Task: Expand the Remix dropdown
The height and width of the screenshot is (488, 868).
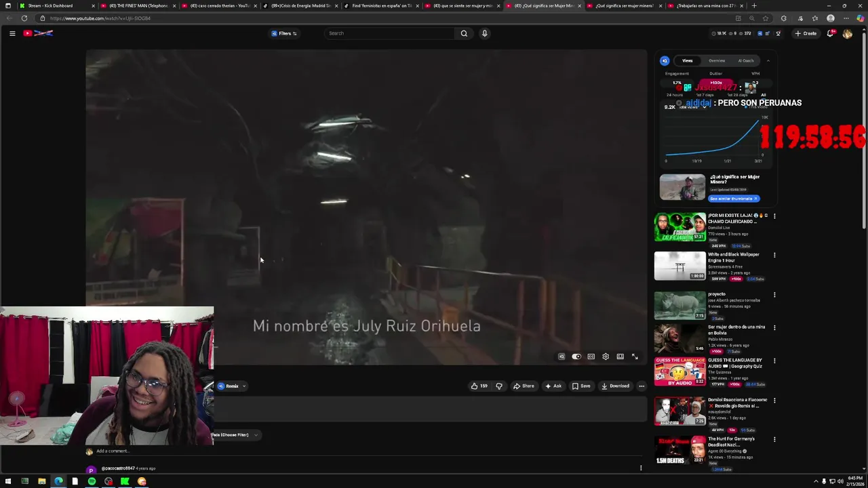Action: 232,386
